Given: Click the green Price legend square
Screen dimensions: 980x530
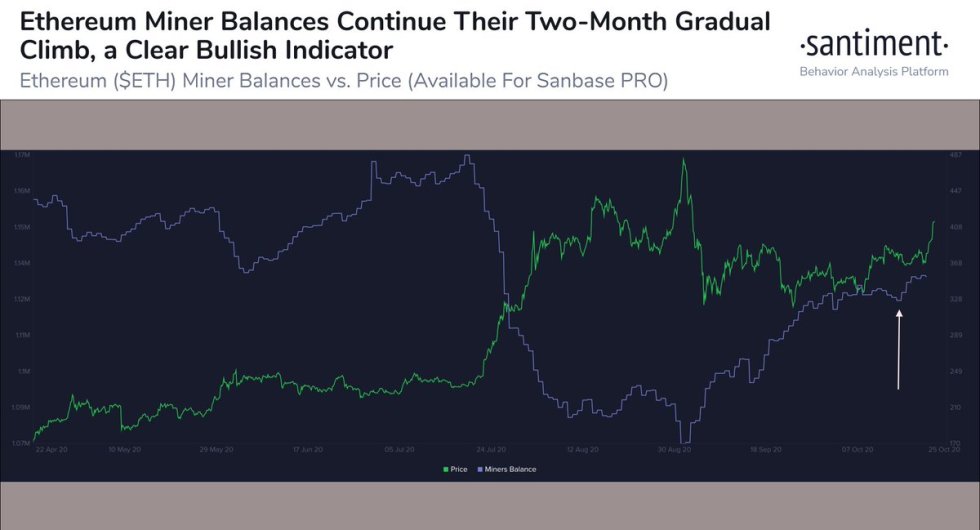Looking at the screenshot, I should pyautogui.click(x=443, y=469).
